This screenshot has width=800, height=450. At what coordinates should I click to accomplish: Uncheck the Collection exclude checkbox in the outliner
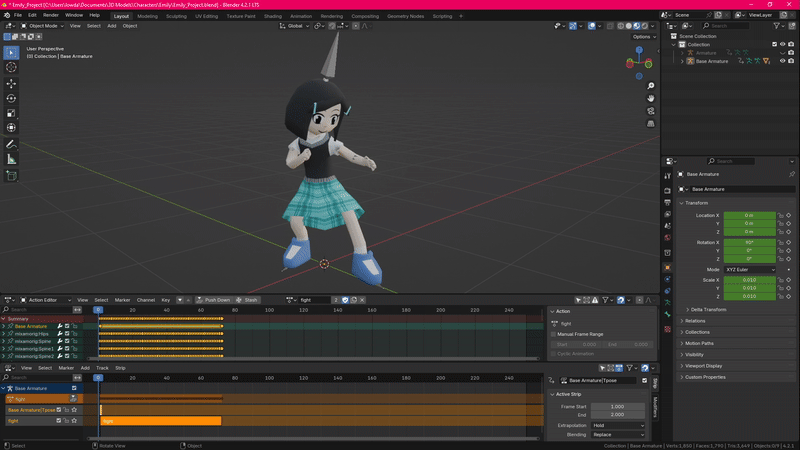[775, 44]
